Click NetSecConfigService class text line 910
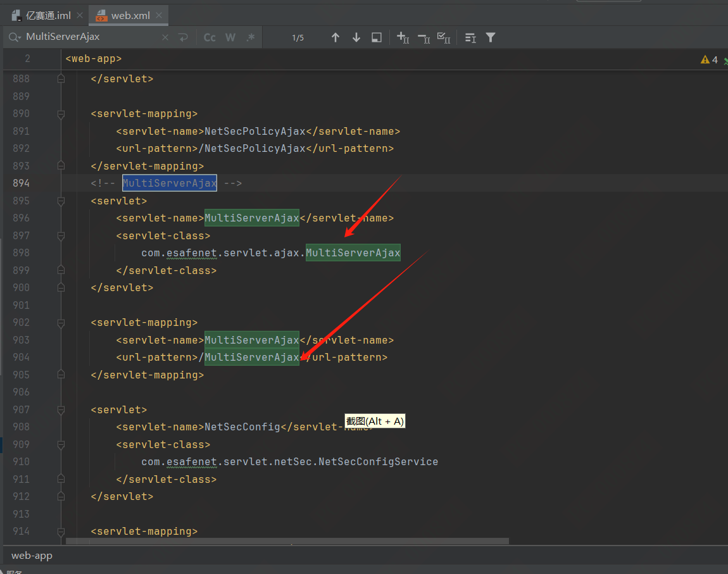This screenshot has height=574, width=728. point(378,462)
